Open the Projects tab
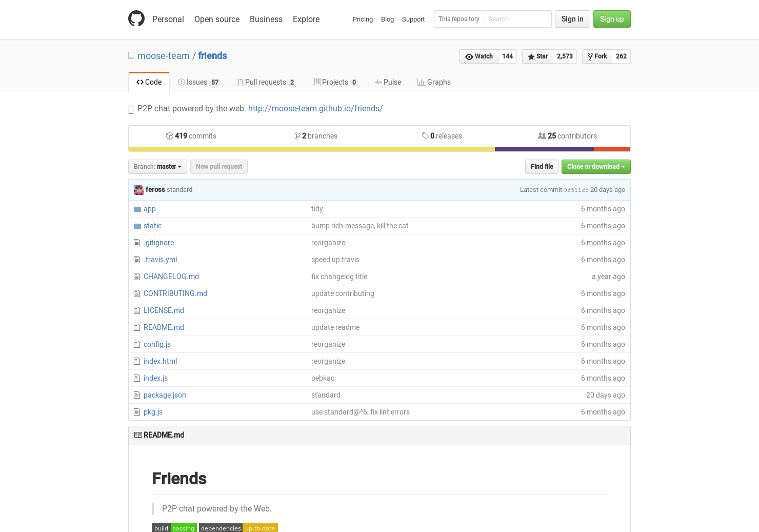759x532 pixels. click(x=335, y=82)
